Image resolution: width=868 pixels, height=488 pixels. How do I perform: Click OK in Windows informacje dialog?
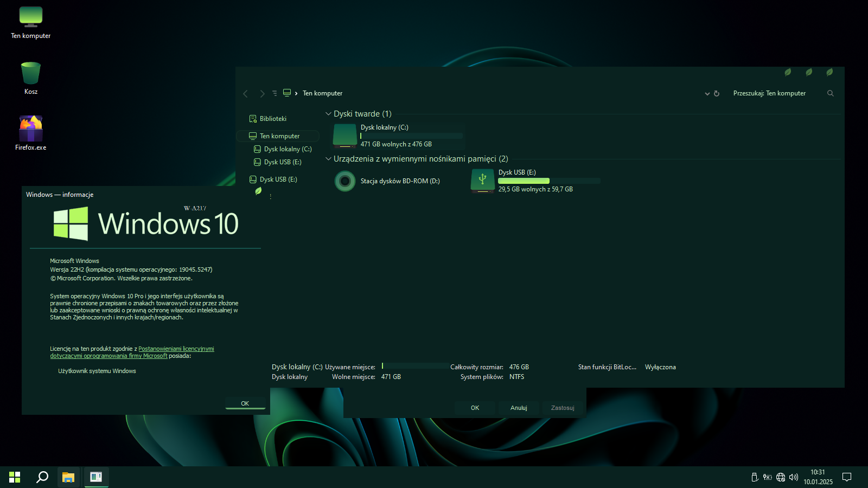tap(245, 403)
